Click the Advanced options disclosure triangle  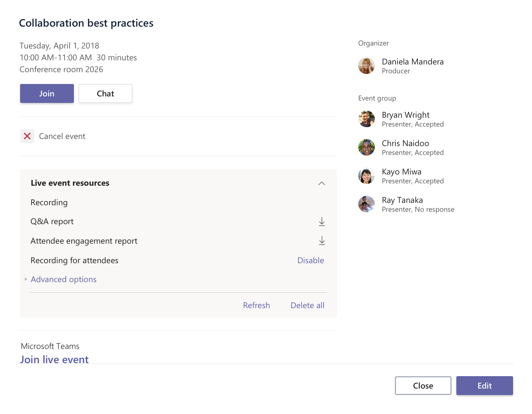(26, 279)
